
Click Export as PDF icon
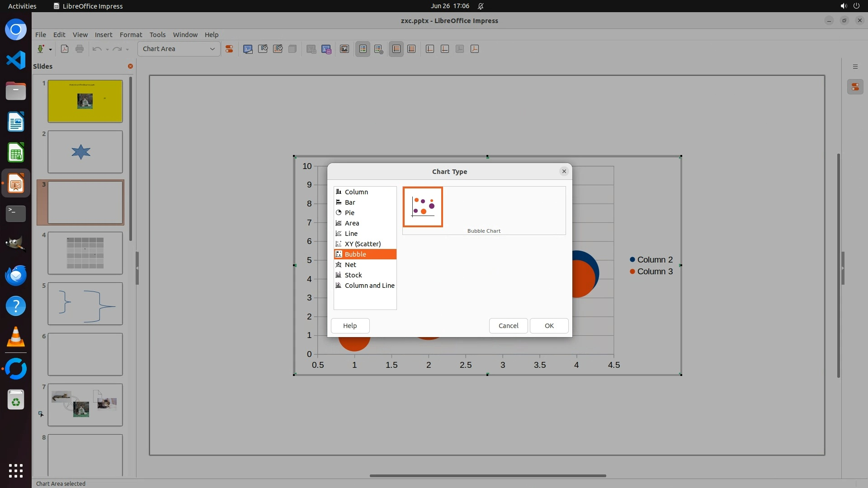pyautogui.click(x=65, y=49)
